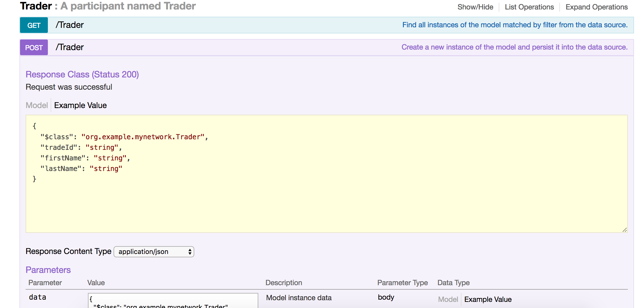Viewport: 644px width, 308px height.
Task: Click the 'Response Content Type' label
Action: pos(68,251)
